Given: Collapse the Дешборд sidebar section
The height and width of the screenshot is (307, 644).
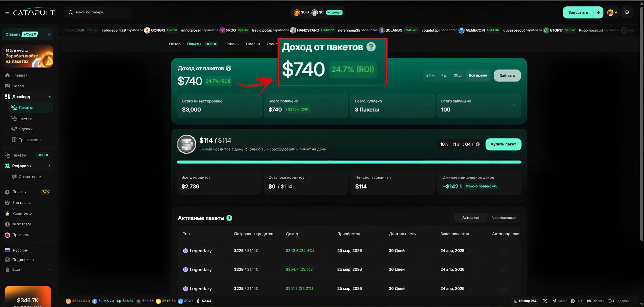Looking at the screenshot, I should click(49, 97).
